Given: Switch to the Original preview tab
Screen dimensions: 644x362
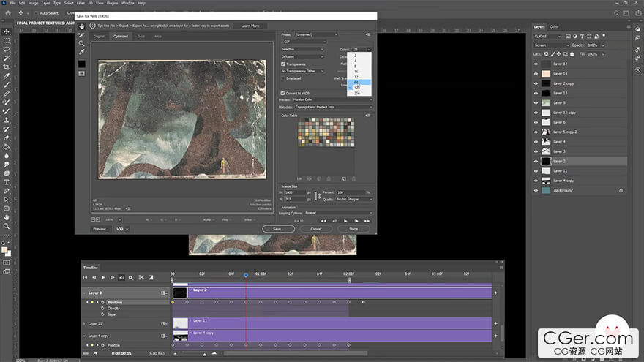Looking at the screenshot, I should 99,36.
